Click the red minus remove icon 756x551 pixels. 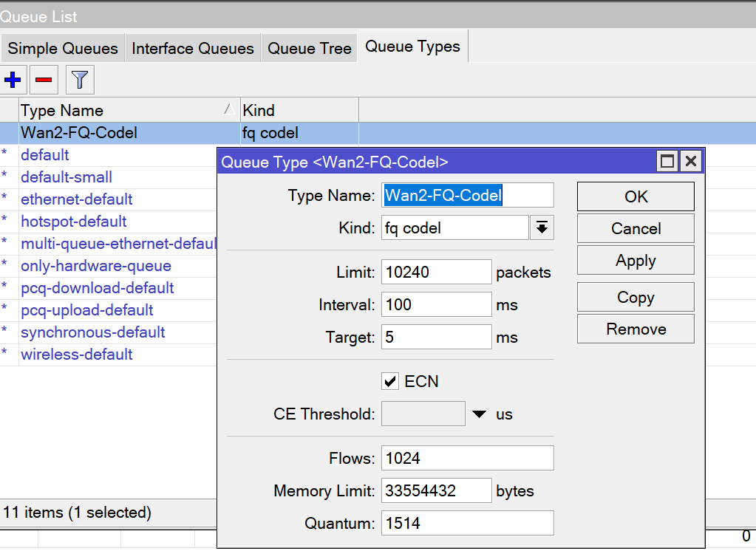44,79
